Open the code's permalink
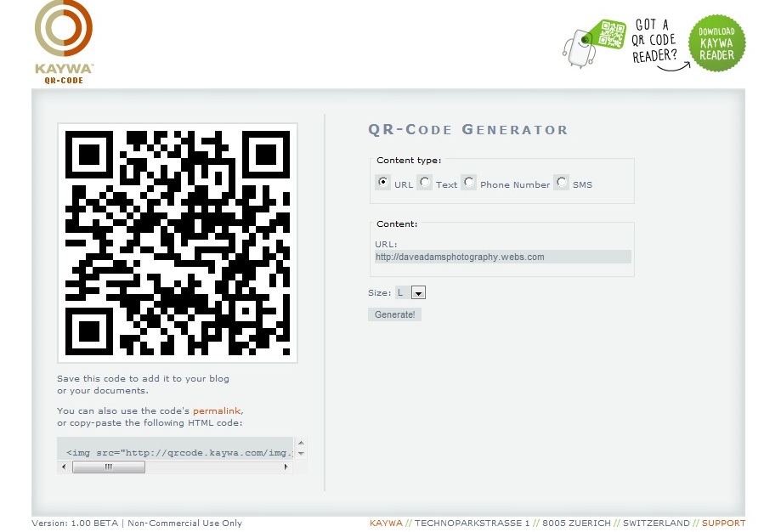The height and width of the screenshot is (532, 781). (217, 411)
